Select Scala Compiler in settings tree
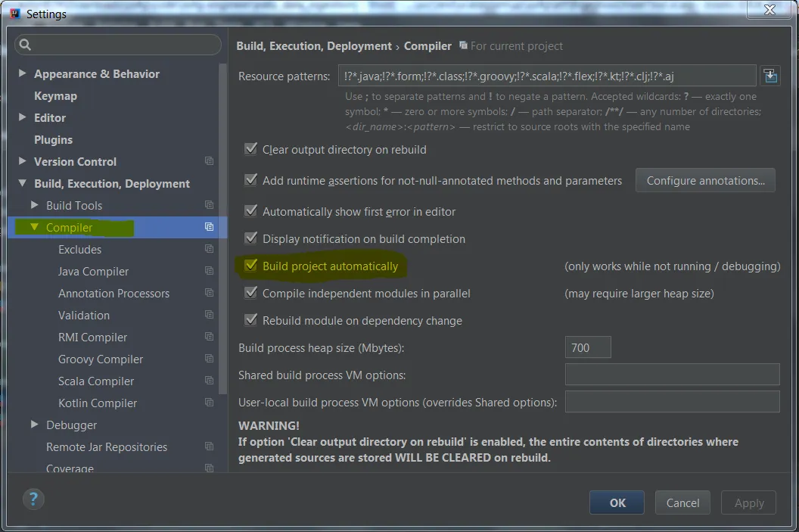The height and width of the screenshot is (532, 799). coord(96,381)
